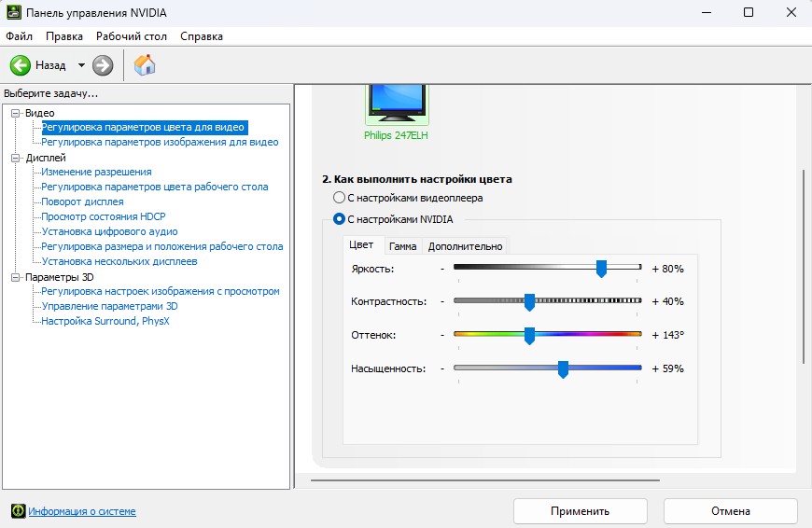Select Установка цифрового аудио
This screenshot has height=528, width=812.
pos(109,231)
